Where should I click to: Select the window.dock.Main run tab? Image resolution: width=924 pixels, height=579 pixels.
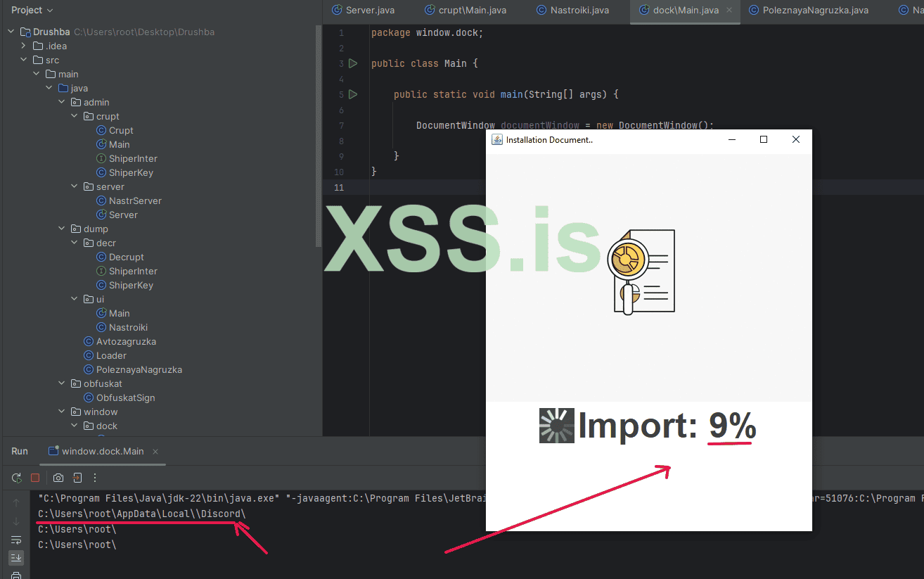point(103,451)
